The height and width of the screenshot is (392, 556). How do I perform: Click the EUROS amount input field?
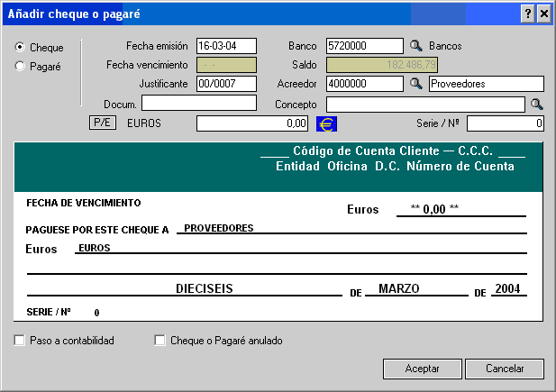252,123
